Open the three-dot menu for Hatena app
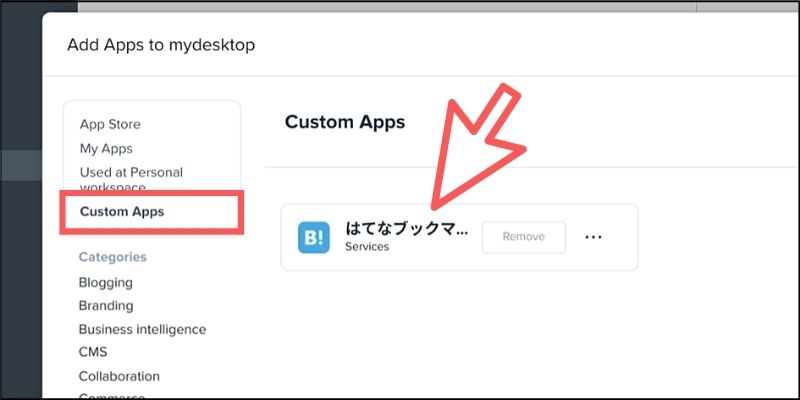Image resolution: width=800 pixels, height=400 pixels. point(593,237)
